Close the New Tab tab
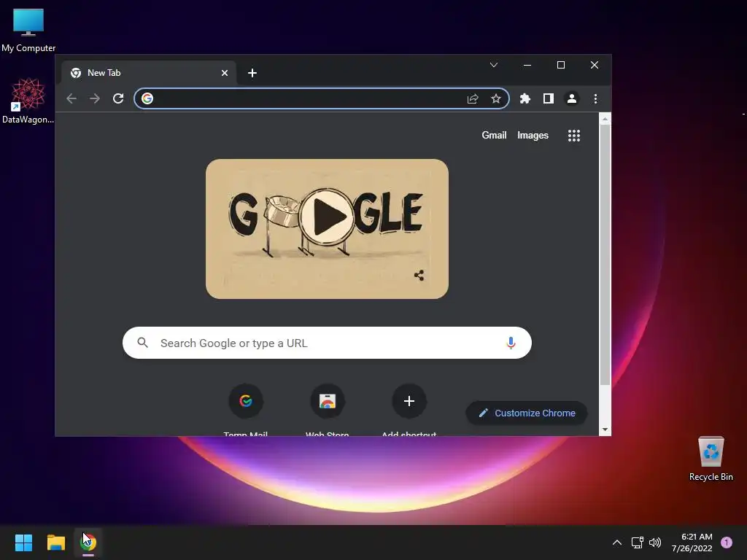This screenshot has height=560, width=747. [225, 73]
